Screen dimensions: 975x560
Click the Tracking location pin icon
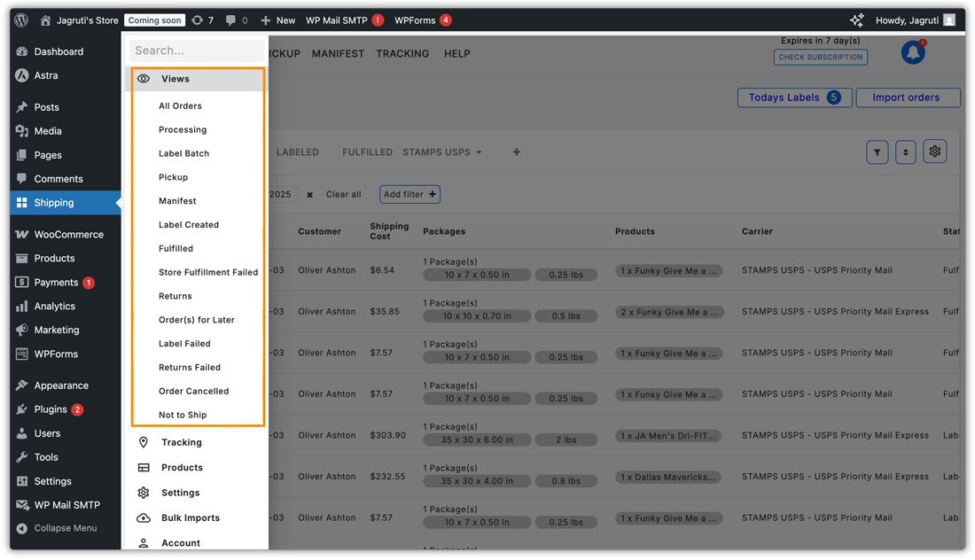(144, 442)
